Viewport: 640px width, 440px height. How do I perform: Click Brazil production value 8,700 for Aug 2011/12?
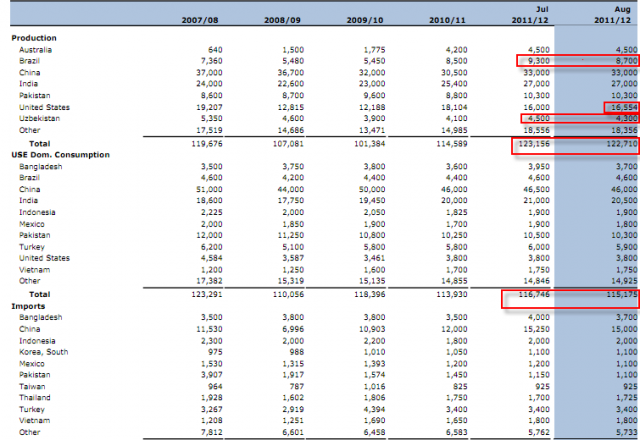pos(626,61)
